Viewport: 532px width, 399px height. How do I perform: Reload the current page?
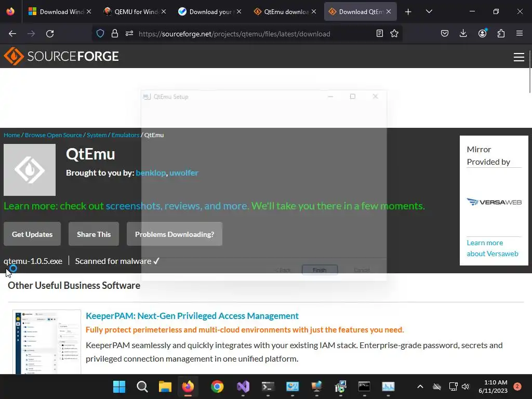point(50,34)
